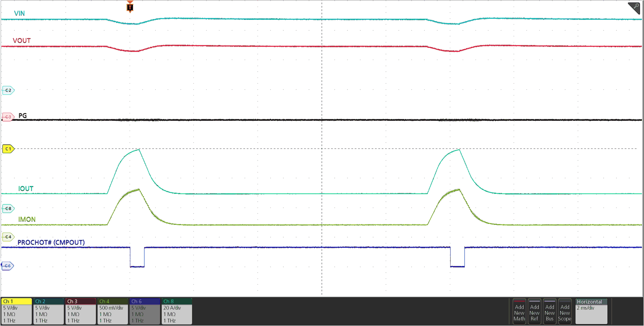Viewport: 644px width, 326px height.
Task: Click Add New Ref button
Action: tap(534, 311)
